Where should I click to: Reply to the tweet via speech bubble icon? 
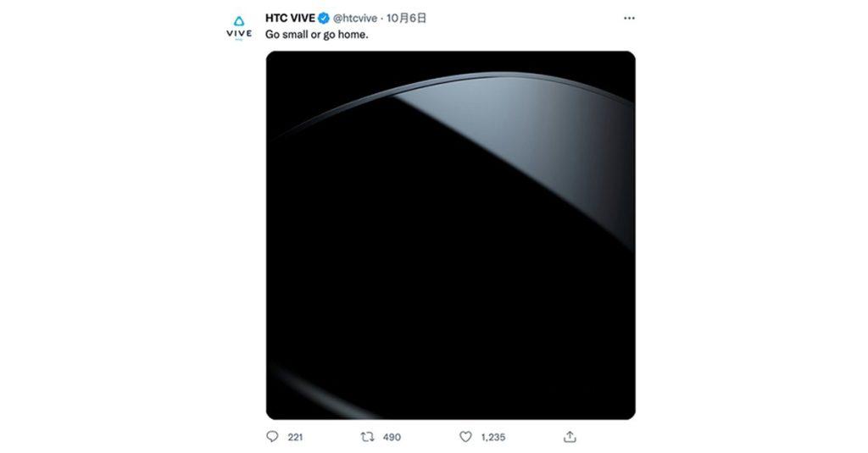[x=272, y=436]
